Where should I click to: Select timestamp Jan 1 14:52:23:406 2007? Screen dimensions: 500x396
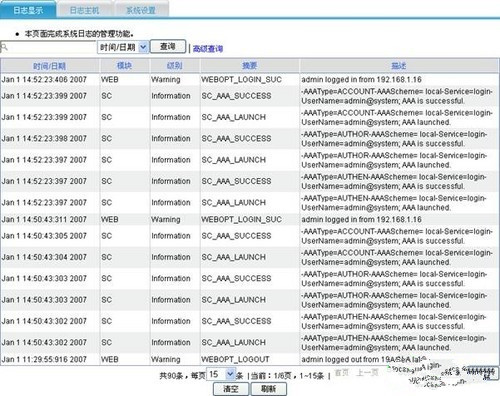[44, 80]
